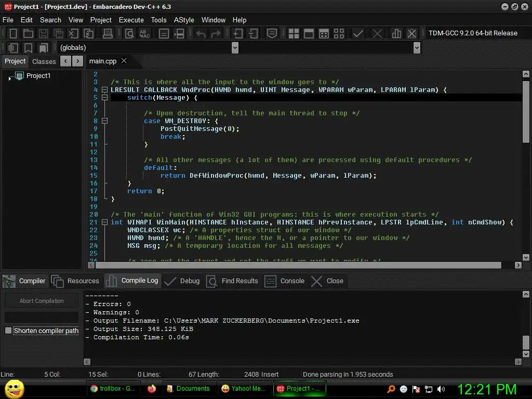Collapse the WinMain fold at line 21
Image resolution: width=532 pixels, height=399 pixels.
(105, 222)
